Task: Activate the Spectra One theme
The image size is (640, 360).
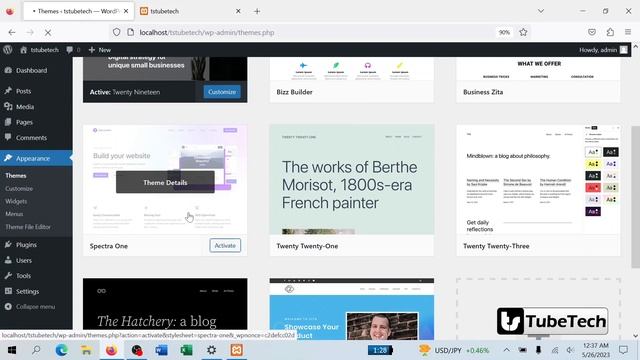Action: click(x=225, y=245)
